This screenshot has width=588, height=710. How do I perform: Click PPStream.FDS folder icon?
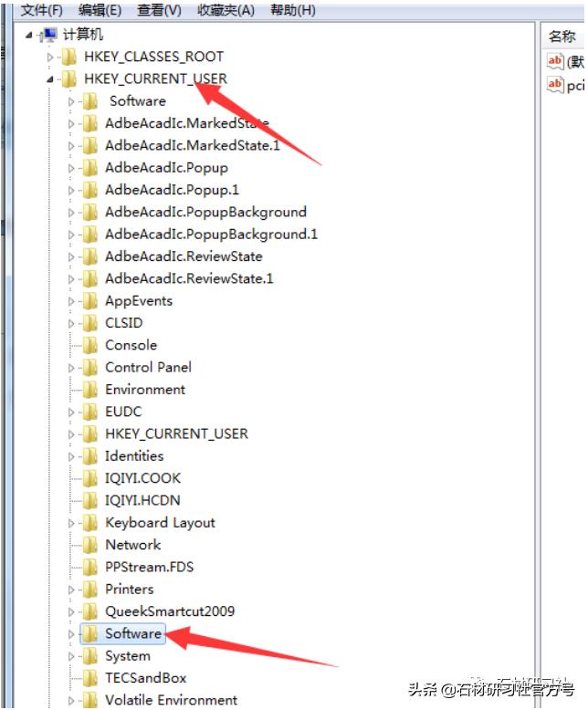pos(89,568)
